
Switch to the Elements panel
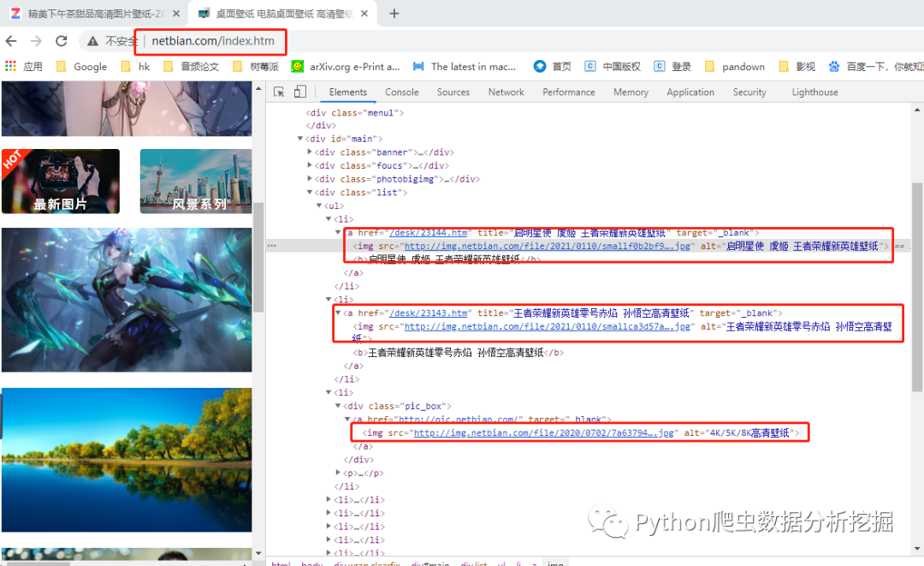click(x=347, y=92)
